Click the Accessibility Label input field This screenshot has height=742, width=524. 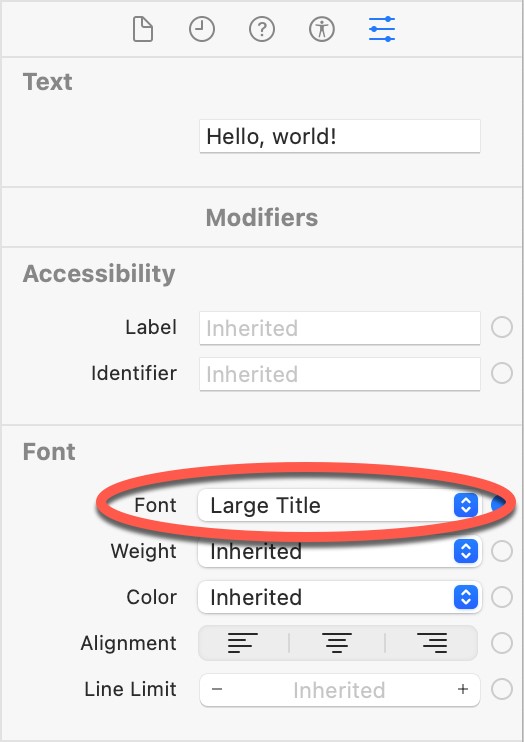click(339, 328)
